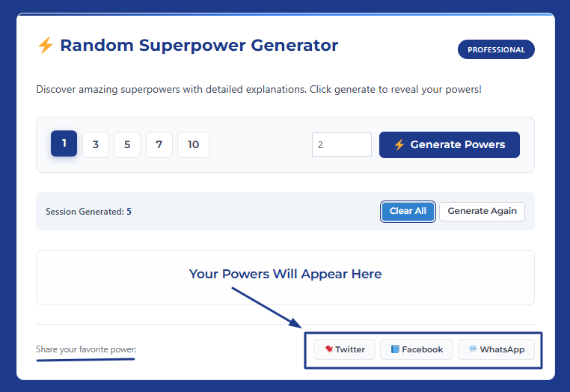Screen dimensions: 570x392
Task: Click the WhatsApp speech bubble icon
Action: (473, 349)
